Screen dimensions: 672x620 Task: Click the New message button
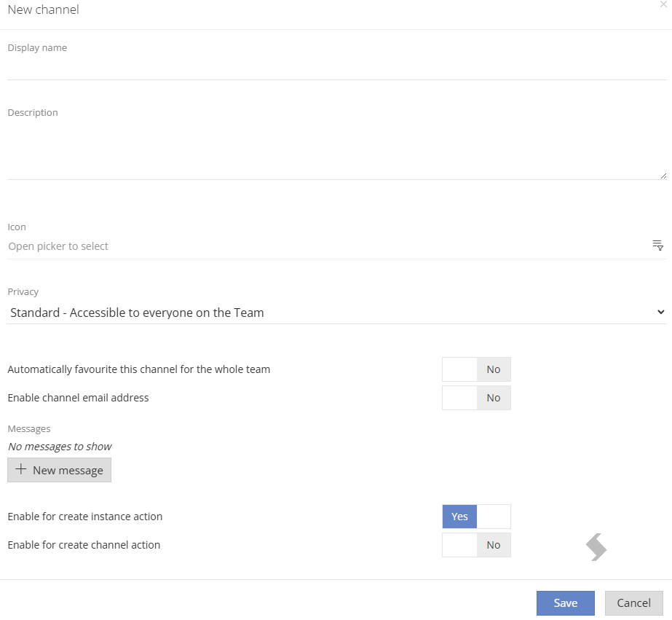coord(59,470)
